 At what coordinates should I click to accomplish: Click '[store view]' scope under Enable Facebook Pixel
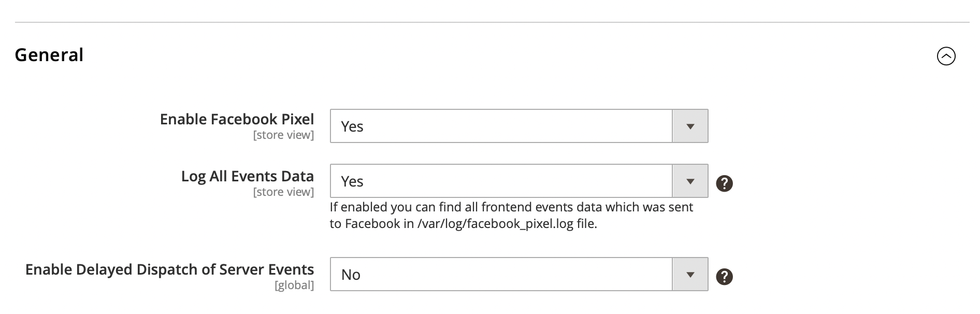click(x=283, y=135)
